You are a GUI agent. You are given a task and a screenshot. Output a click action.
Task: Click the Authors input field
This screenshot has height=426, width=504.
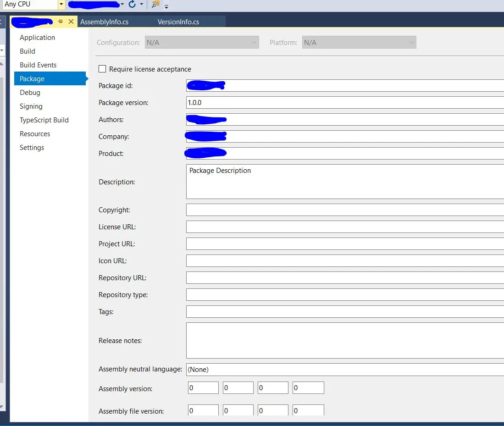(345, 120)
